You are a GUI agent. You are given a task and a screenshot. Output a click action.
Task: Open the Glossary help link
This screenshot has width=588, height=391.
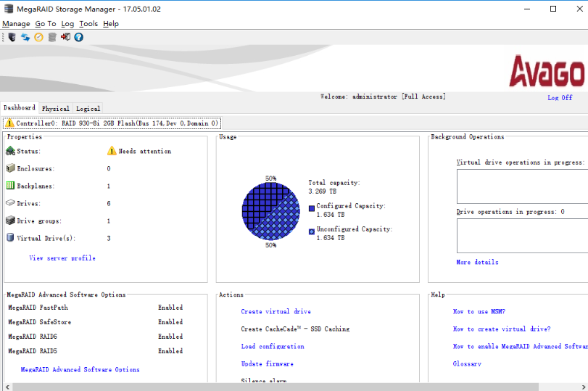click(x=467, y=363)
